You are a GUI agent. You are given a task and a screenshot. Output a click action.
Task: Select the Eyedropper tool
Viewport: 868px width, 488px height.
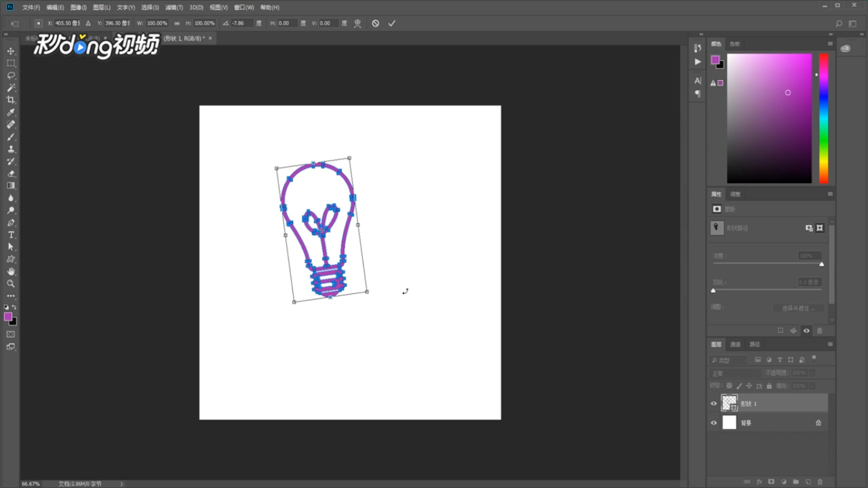click(x=11, y=112)
